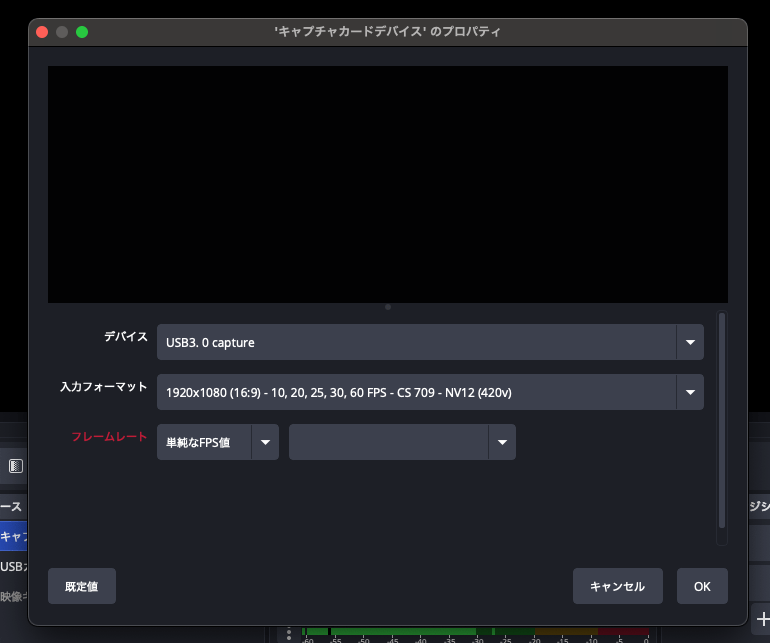The width and height of the screenshot is (770, 643).
Task: Select the USB source item in the list
Action: coord(14,567)
